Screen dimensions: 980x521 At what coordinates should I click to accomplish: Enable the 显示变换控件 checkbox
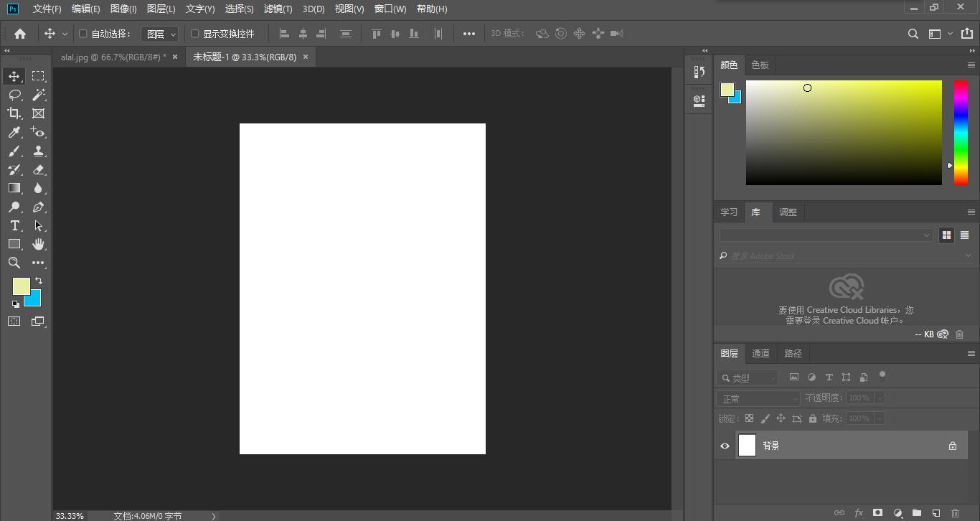point(194,34)
